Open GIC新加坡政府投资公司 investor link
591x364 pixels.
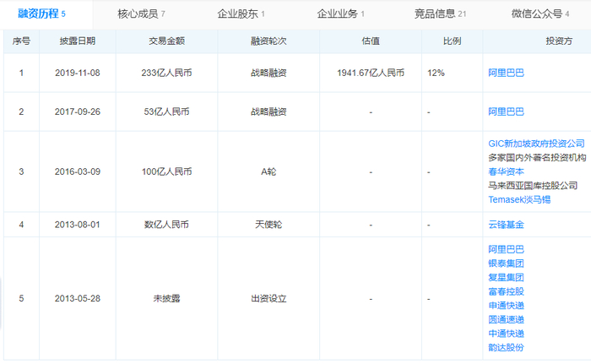tap(536, 144)
